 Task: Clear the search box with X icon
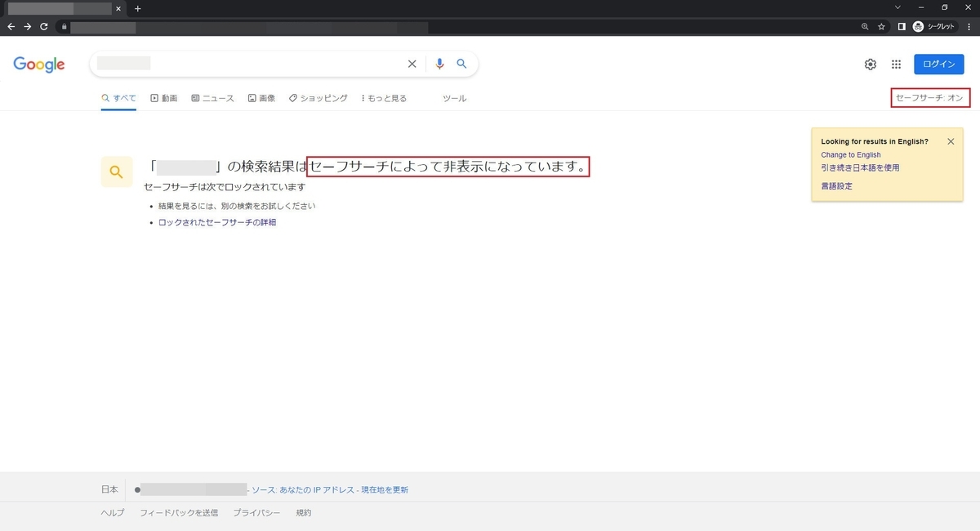pyautogui.click(x=412, y=64)
